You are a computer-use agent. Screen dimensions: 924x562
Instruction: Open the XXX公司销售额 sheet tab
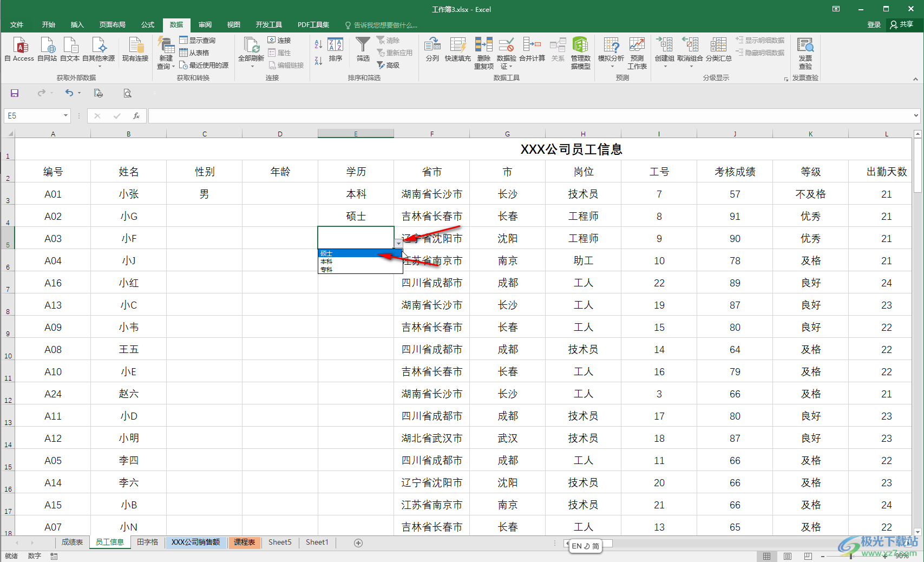[196, 542]
